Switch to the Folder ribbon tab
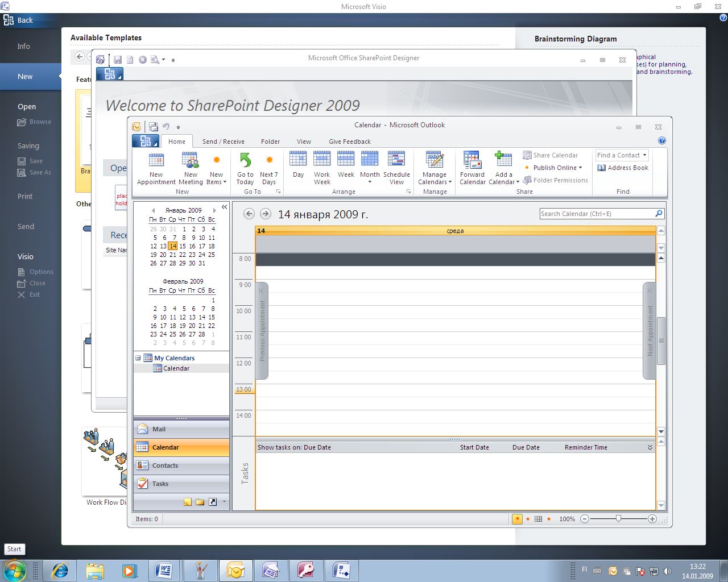The image size is (728, 582). [x=270, y=142]
